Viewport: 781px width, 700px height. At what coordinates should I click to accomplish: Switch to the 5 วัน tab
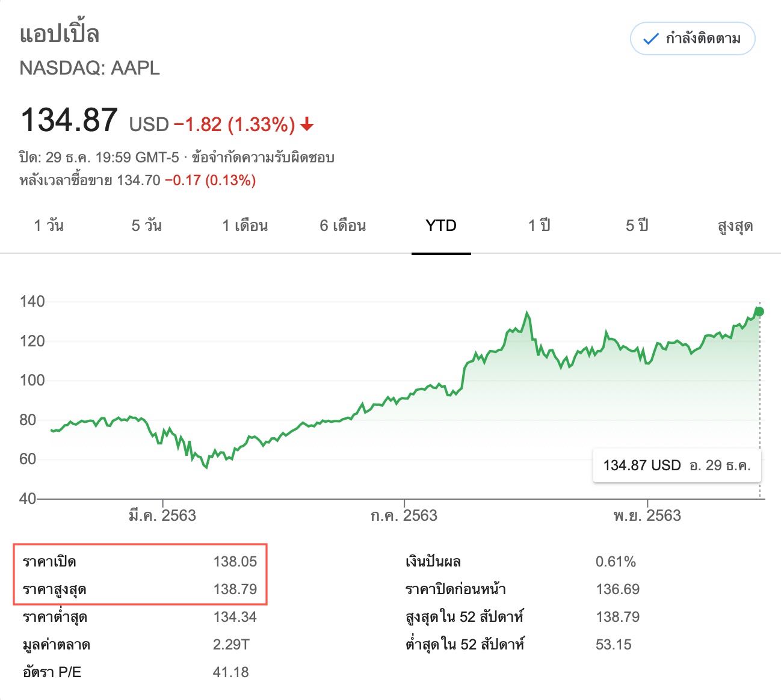[147, 226]
